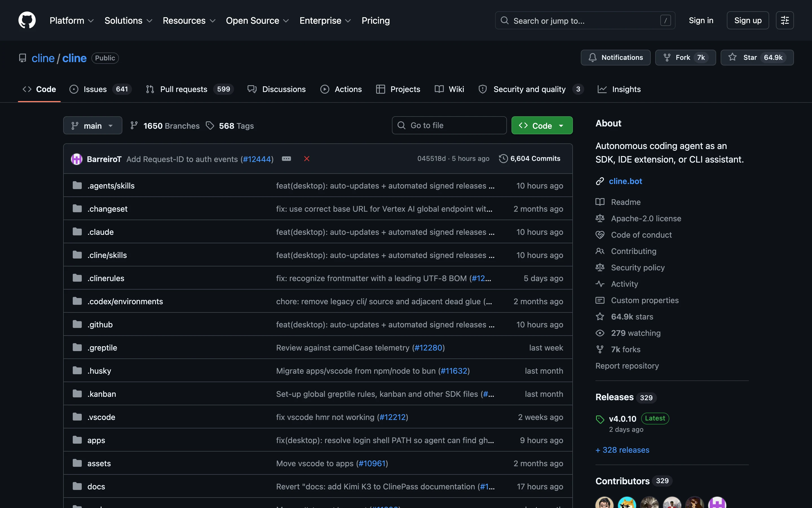Open the .husky folder
Image resolution: width=812 pixels, height=508 pixels.
[x=99, y=371]
